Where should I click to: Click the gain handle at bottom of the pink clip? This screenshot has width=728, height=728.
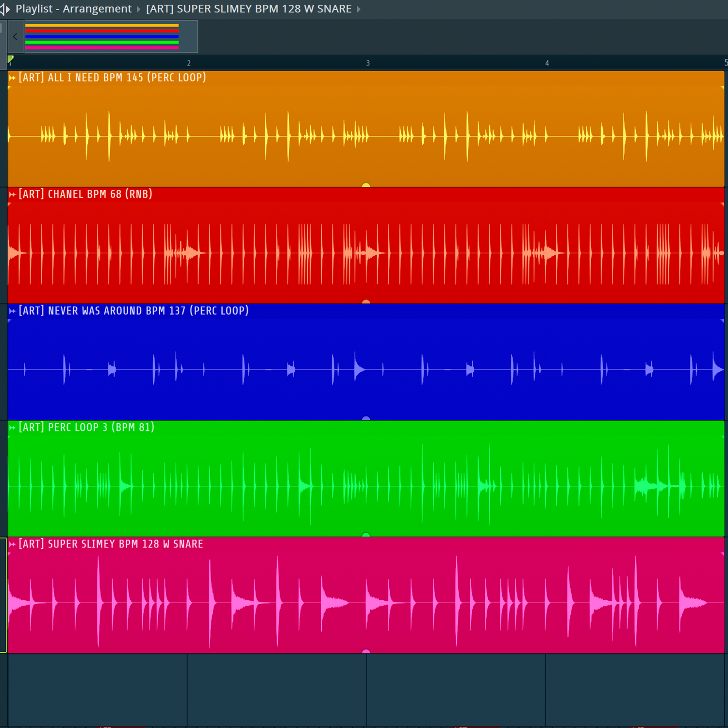(366, 651)
